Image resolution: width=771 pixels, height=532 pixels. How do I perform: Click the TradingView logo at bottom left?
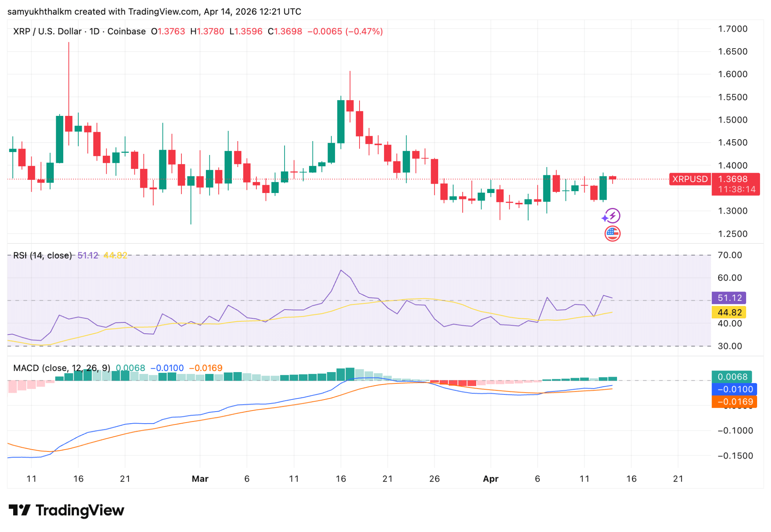pos(66,511)
